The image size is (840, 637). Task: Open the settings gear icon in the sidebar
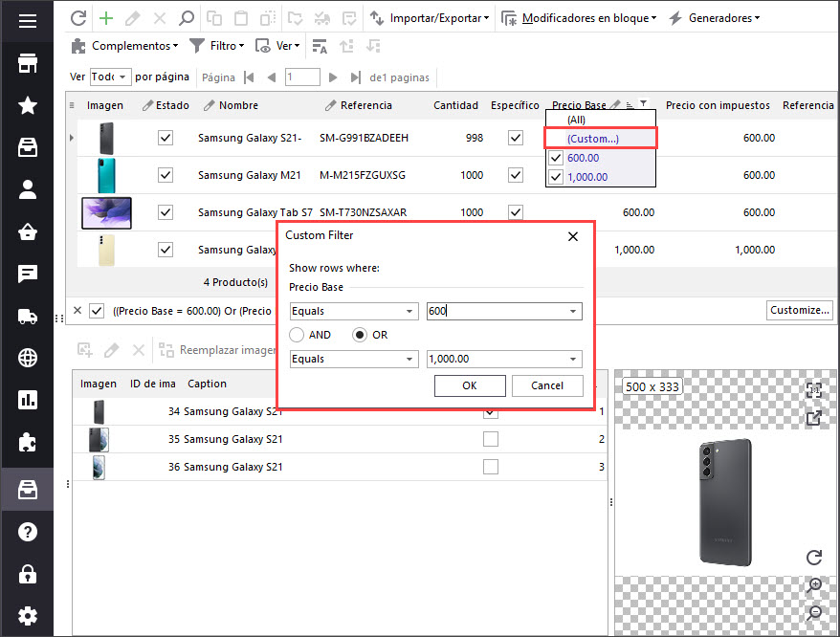[x=28, y=616]
